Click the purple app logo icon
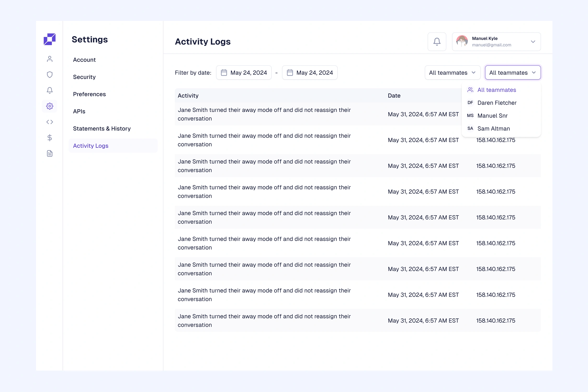588x392 pixels. 49,39
